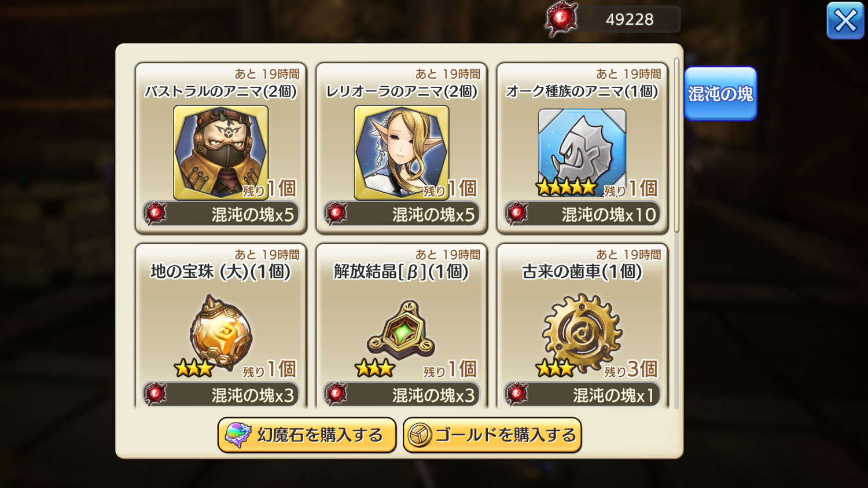This screenshot has height=488, width=868.
Task: Open ゴールドを購入する purchase screen
Action: (x=492, y=435)
